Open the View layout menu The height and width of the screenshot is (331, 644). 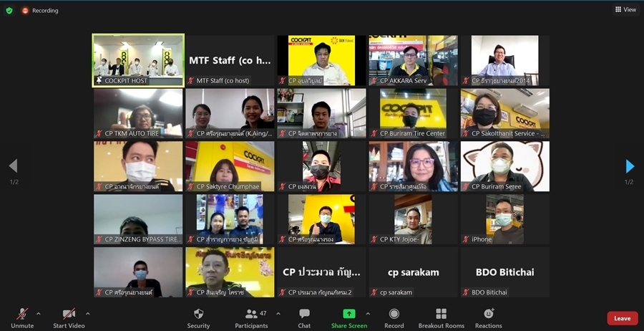coord(625,9)
